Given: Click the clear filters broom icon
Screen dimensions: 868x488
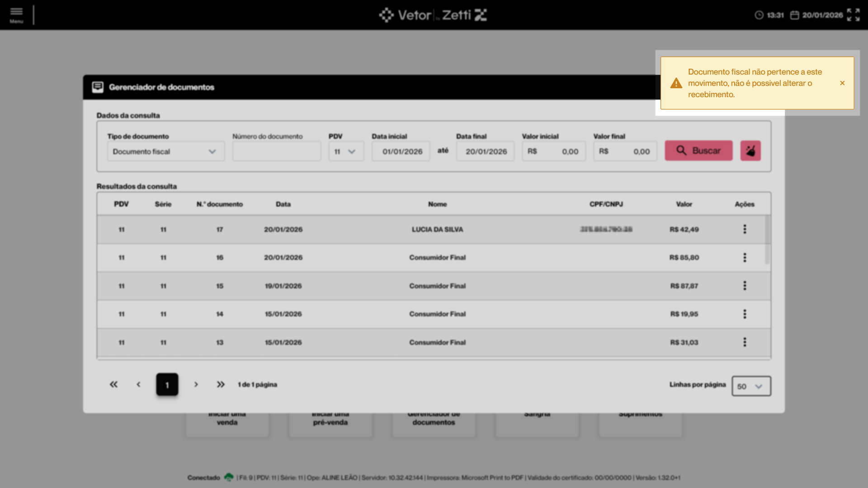Looking at the screenshot, I should 750,151.
